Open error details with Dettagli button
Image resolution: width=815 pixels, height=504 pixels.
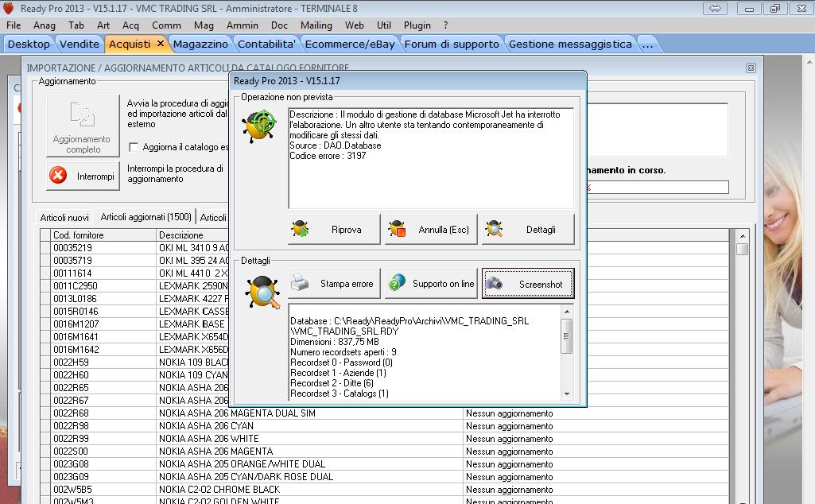528,229
